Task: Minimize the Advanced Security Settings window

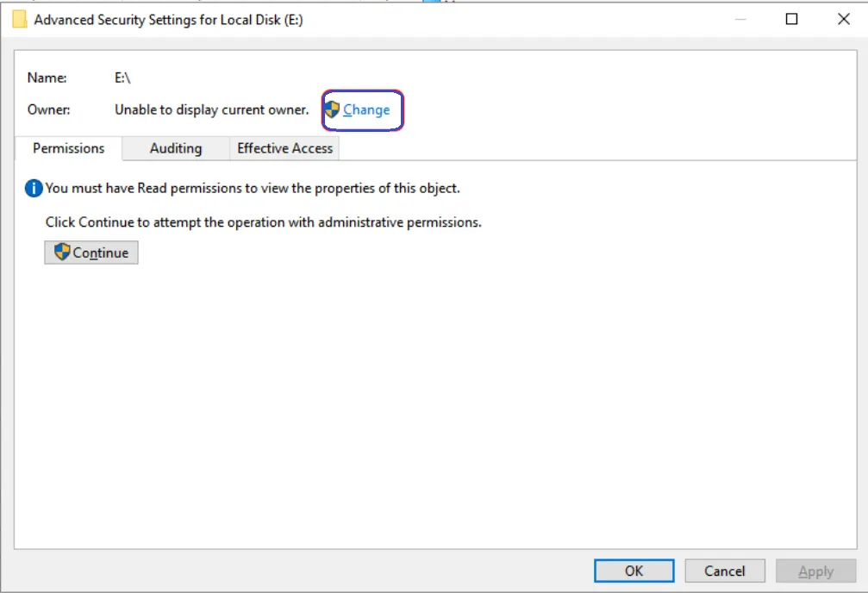Action: click(x=740, y=20)
